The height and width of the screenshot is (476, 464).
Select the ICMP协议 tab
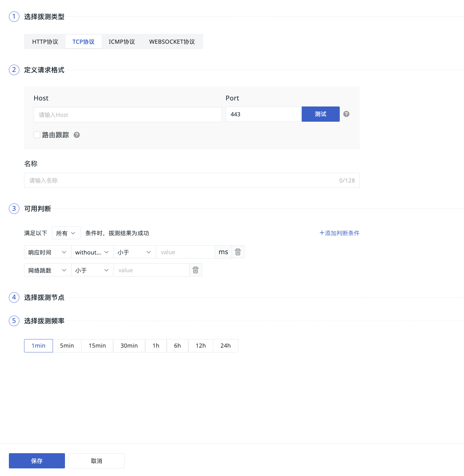[x=122, y=42]
